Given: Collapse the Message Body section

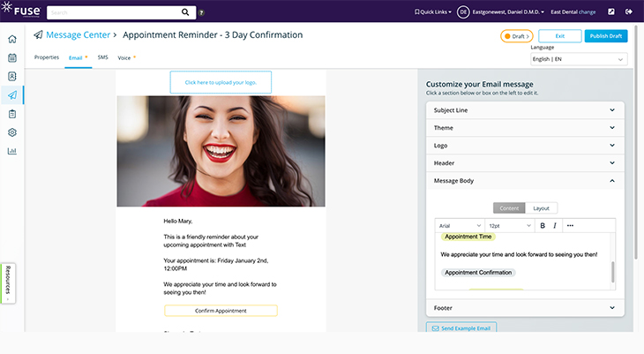Looking at the screenshot, I should click(525, 181).
